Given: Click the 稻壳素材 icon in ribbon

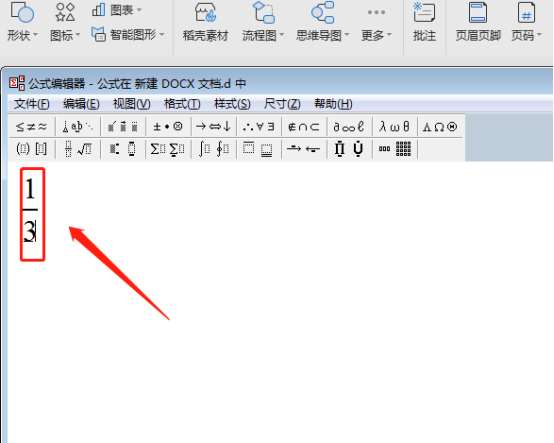Looking at the screenshot, I should (x=206, y=12).
